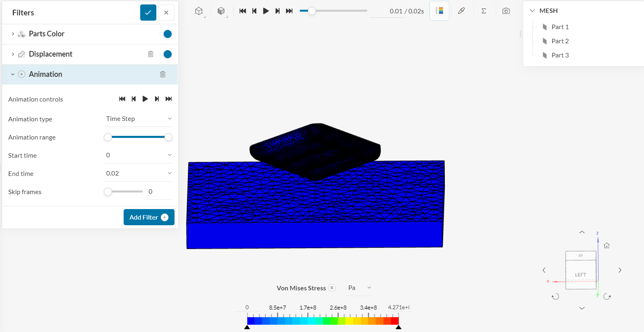Screen dimensions: 644x332
Task: Click the Add Filter button
Action: (x=149, y=217)
